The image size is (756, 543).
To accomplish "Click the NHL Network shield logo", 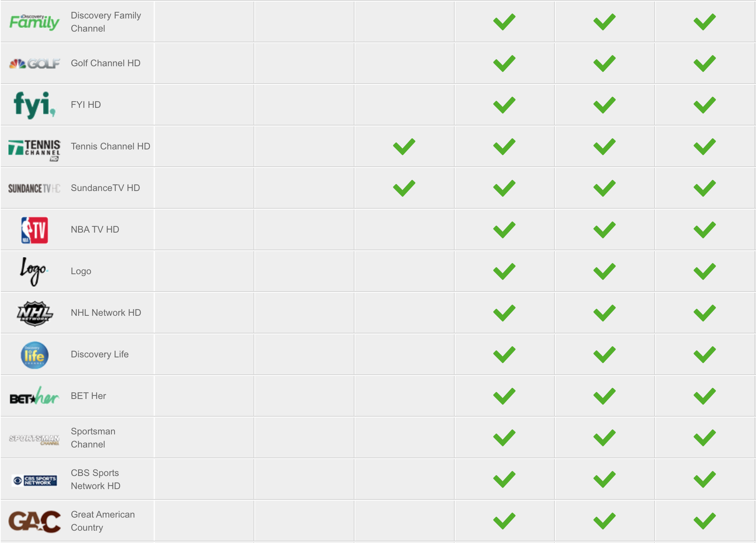I will tap(34, 313).
